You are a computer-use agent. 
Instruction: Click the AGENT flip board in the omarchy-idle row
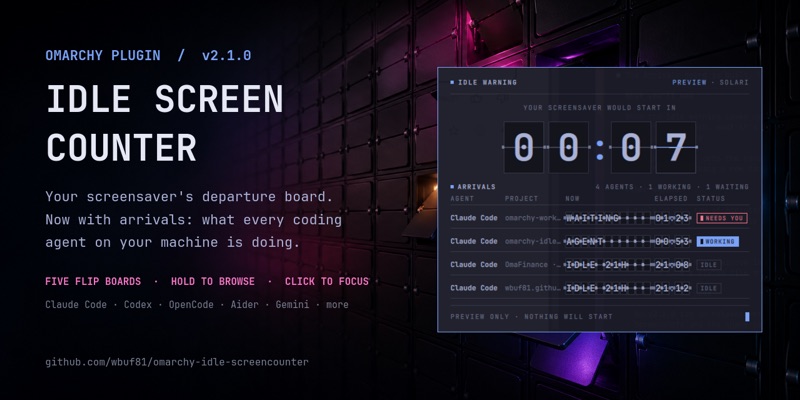pos(608,241)
